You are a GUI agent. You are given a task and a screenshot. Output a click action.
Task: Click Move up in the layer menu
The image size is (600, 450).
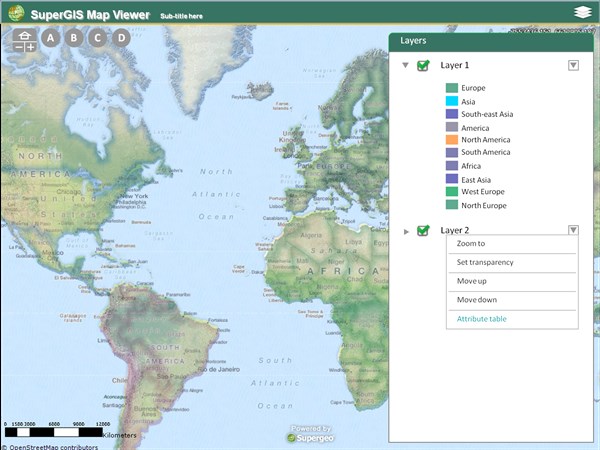coord(472,281)
